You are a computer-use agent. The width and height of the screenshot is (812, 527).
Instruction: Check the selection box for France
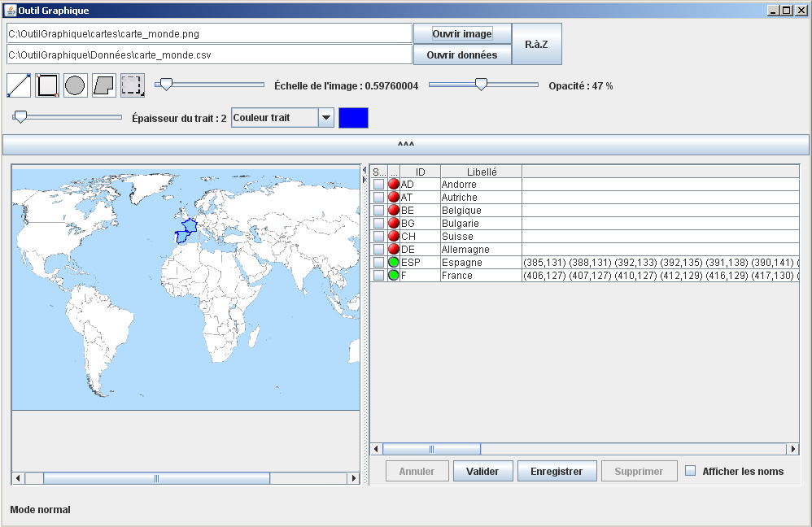[379, 276]
